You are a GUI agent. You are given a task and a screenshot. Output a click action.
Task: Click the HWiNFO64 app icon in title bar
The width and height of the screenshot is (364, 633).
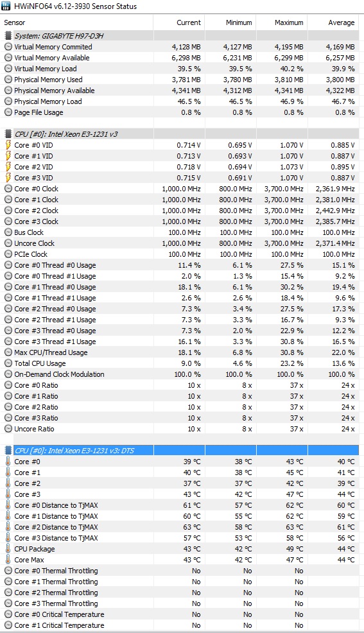[x=6, y=6]
